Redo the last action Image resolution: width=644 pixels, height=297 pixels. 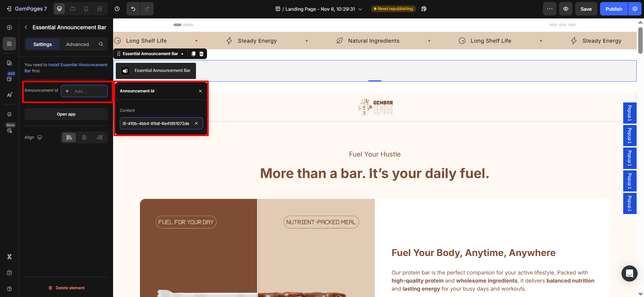tap(147, 9)
